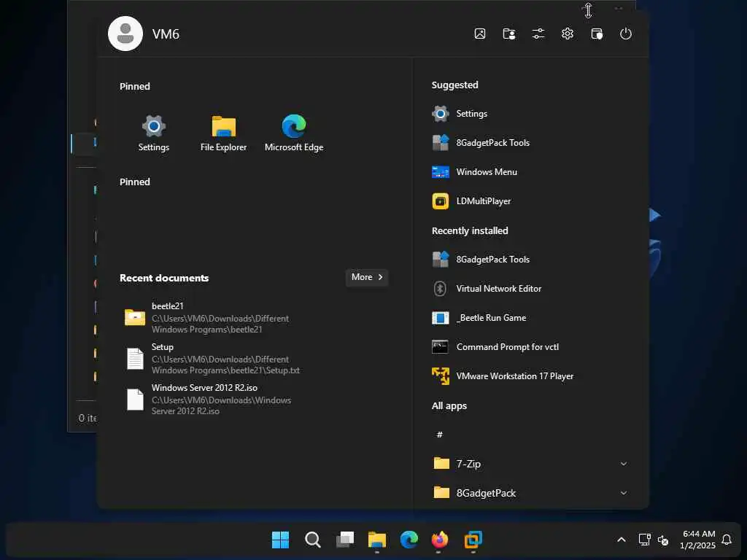Open File Explorer from taskbar
Viewport: 747px width, 560px height.
[377, 540]
